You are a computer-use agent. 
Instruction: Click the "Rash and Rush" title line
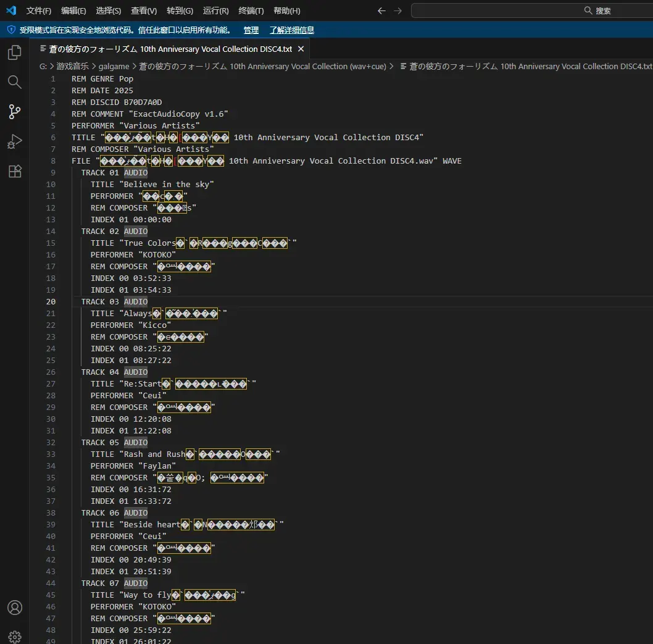pos(185,454)
